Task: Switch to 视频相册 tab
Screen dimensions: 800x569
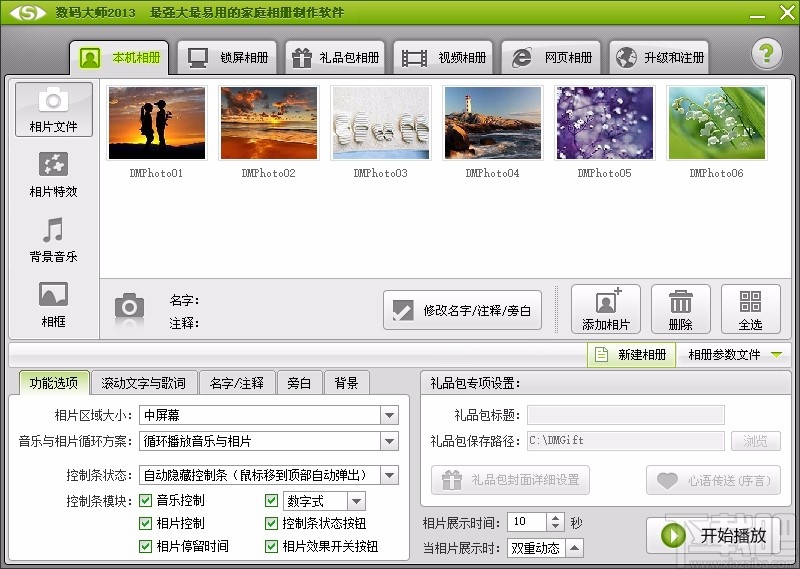Action: point(443,58)
